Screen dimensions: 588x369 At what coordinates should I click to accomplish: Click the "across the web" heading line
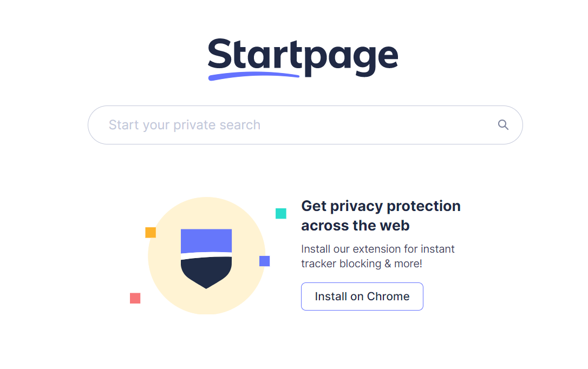click(355, 226)
